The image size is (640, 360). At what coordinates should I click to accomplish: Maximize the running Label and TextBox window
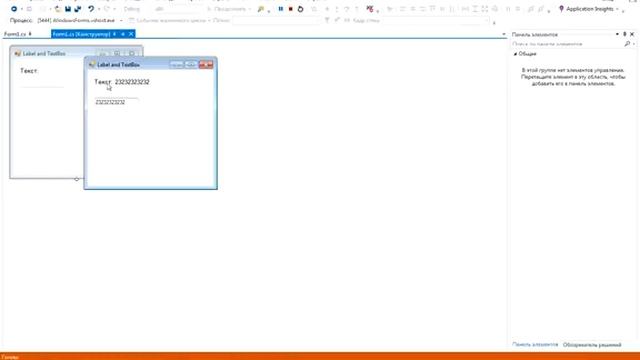point(191,64)
